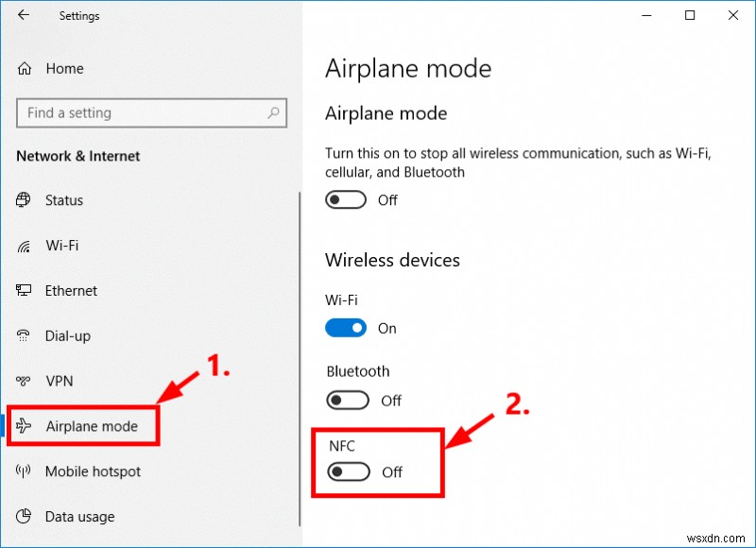Switch off the Wi-Fi toggle under Wireless devices
This screenshot has height=548, width=756.
pyautogui.click(x=346, y=328)
